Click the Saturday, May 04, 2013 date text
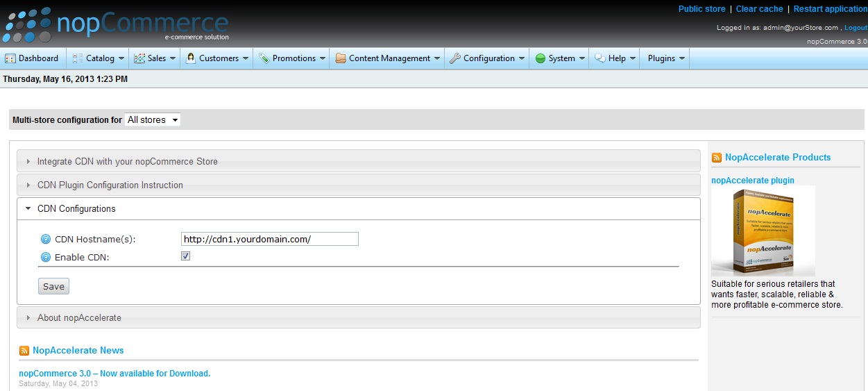This screenshot has width=868, height=391. click(58, 383)
